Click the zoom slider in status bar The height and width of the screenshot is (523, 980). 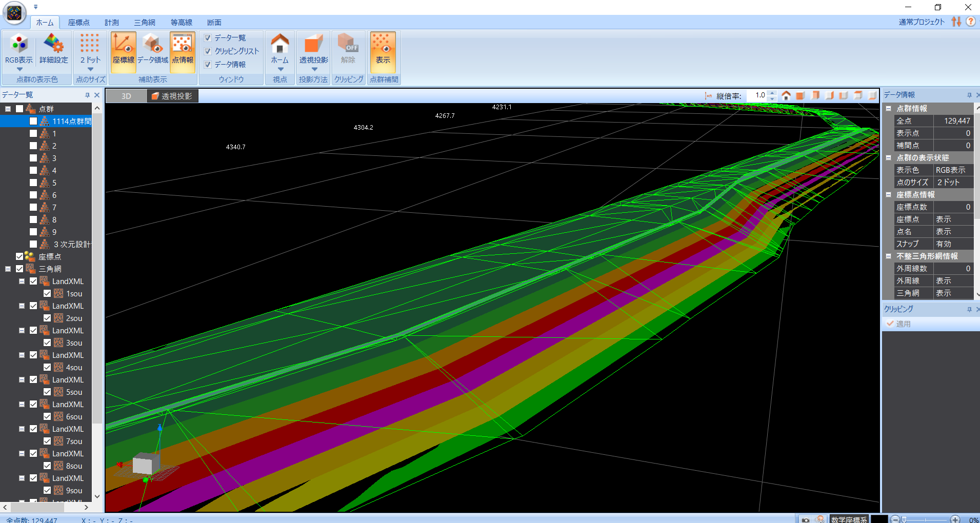925,519
